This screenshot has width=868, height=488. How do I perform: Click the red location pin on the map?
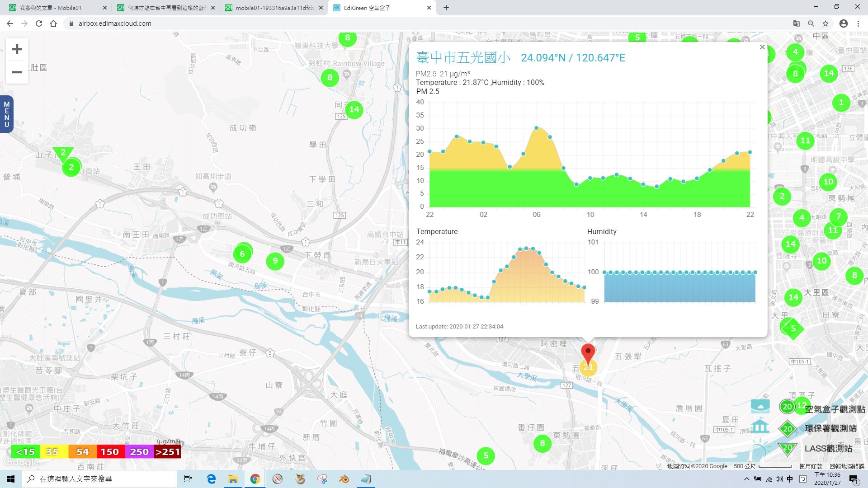588,353
